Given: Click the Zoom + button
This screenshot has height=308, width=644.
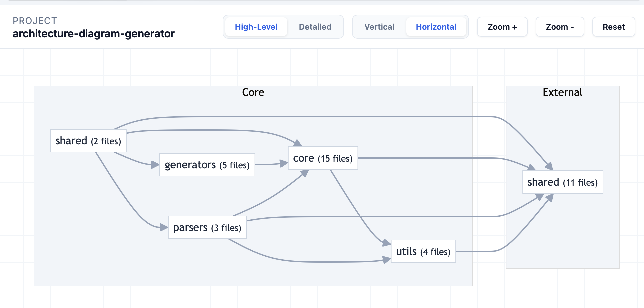Looking at the screenshot, I should [x=502, y=27].
